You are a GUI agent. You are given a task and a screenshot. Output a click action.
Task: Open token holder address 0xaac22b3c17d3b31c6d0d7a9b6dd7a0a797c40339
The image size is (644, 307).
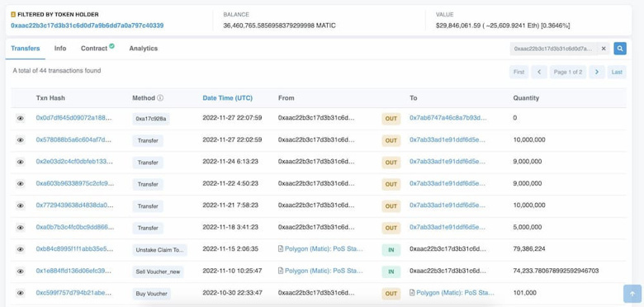point(87,26)
